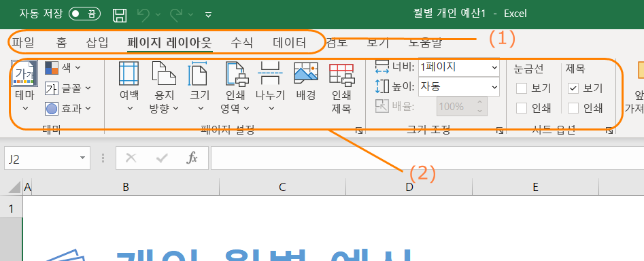Select column C header
Viewport: 644px width, 261px height.
point(282,188)
